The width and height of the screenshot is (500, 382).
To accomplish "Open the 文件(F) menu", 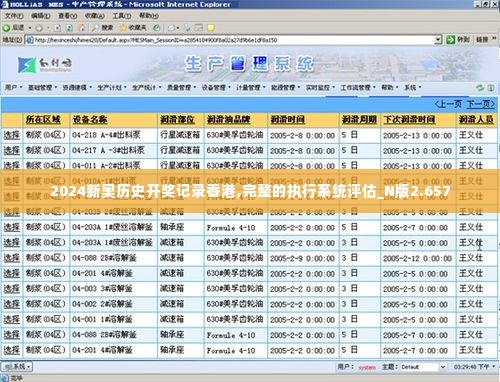I will (14, 16).
